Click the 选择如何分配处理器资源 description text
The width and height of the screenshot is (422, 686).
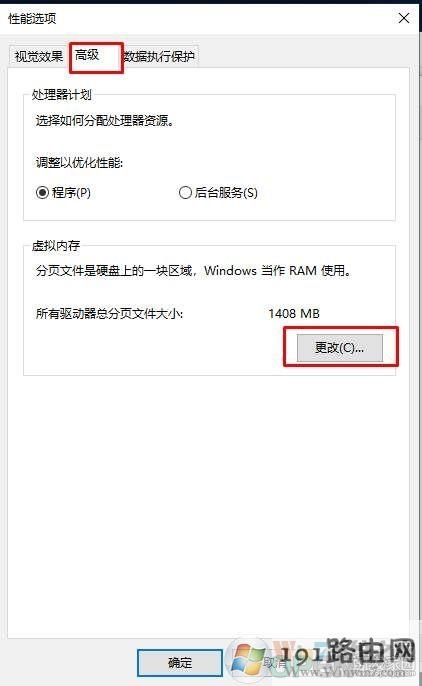[105, 120]
